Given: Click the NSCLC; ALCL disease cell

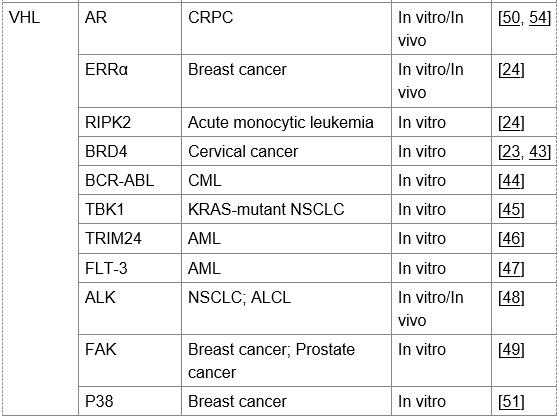Looking at the screenshot, I should [286, 308].
